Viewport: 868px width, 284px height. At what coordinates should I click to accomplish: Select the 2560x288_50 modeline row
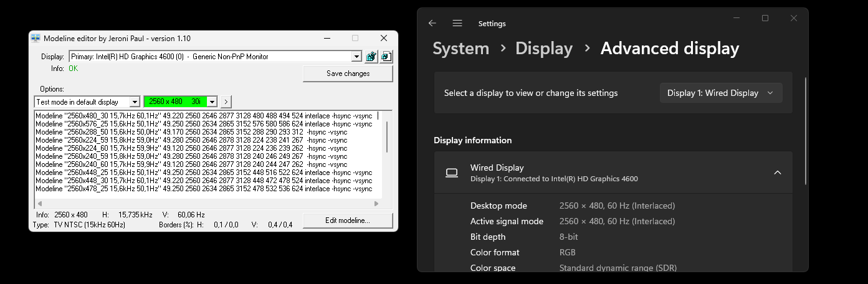click(x=191, y=132)
